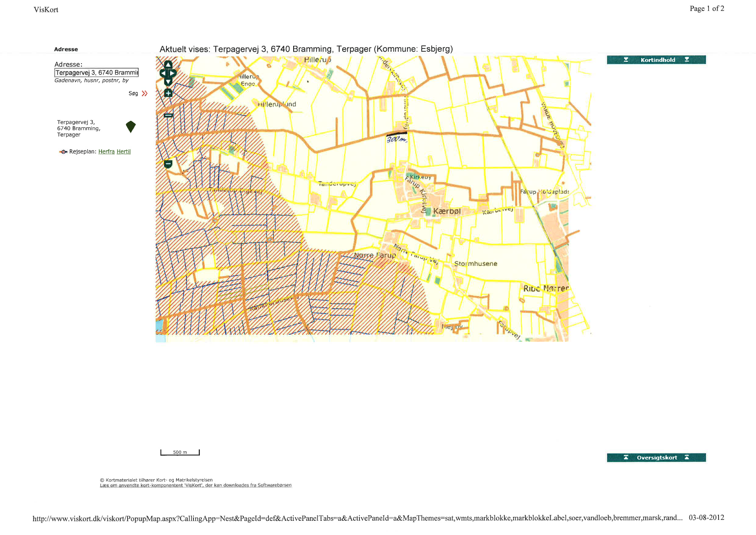Screen dimensions: 756x535
Task: Click the Farup Holdeplads map label
Action: [545, 192]
